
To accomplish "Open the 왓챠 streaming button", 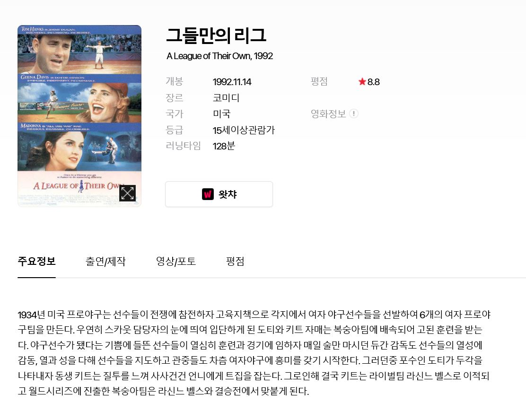I will coord(219,194).
